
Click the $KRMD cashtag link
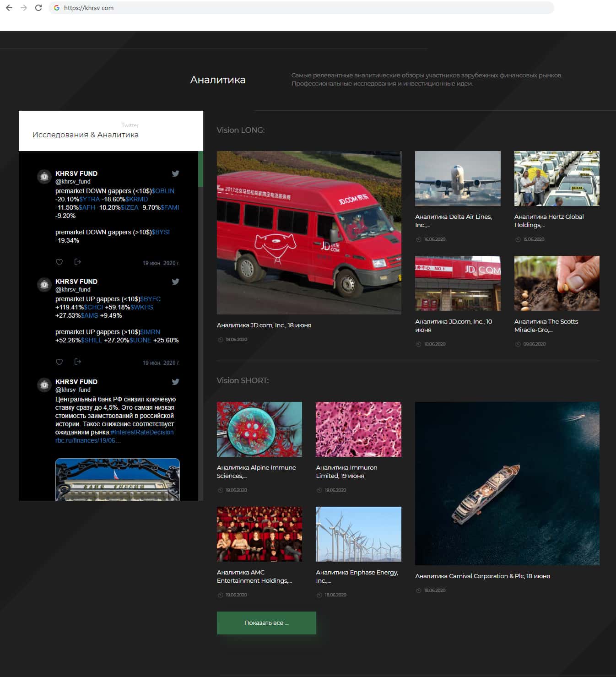click(x=137, y=199)
